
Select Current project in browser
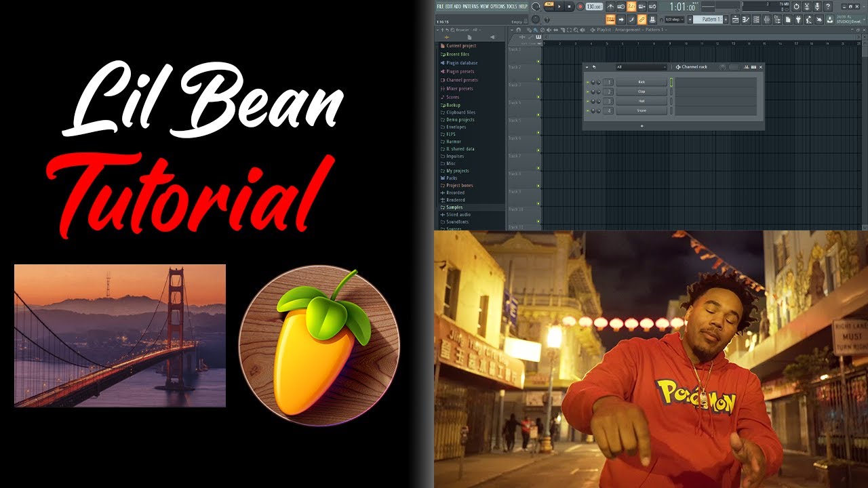click(461, 46)
